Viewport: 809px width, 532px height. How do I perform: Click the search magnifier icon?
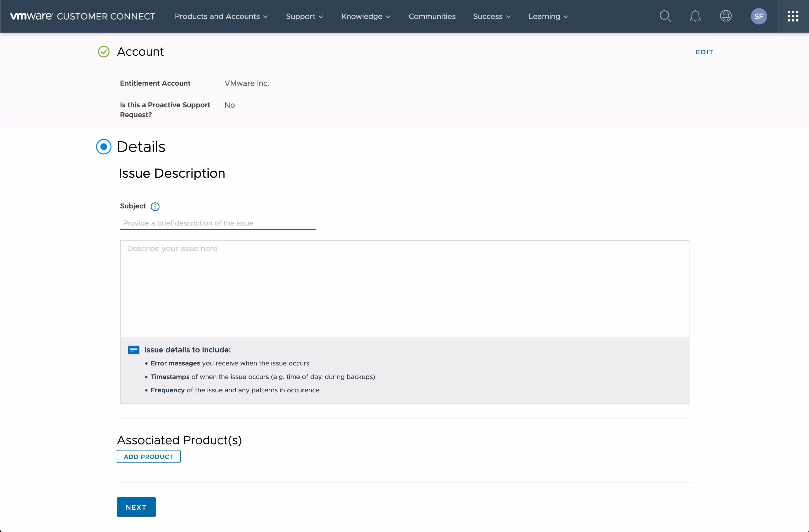point(665,16)
